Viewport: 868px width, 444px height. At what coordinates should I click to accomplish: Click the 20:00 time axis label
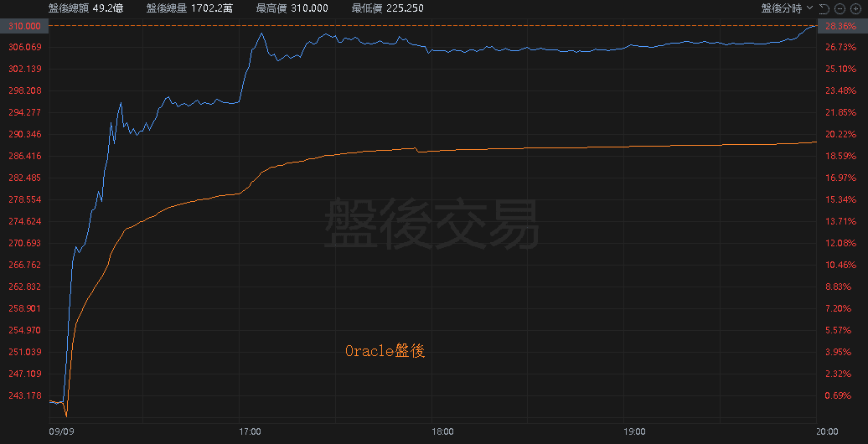(826, 431)
